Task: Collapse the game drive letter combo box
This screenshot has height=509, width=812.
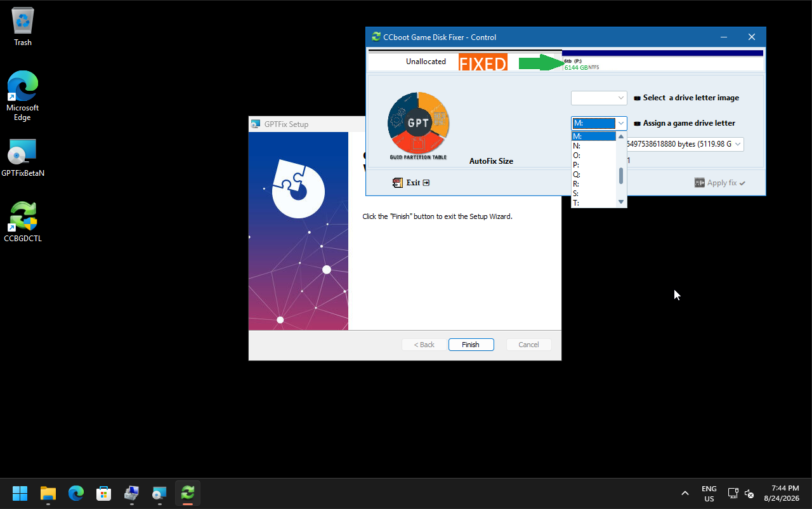Action: point(620,123)
